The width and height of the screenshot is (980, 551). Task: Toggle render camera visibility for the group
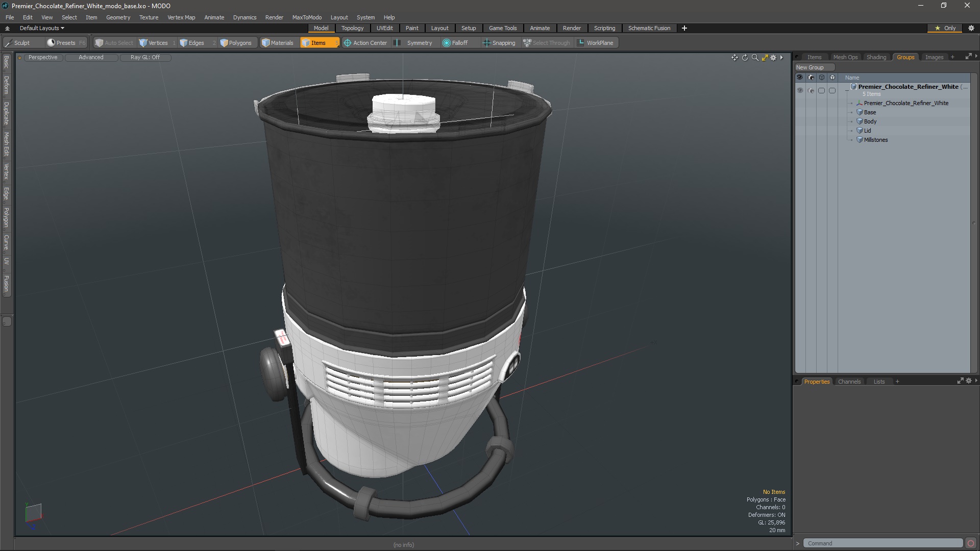pos(811,90)
